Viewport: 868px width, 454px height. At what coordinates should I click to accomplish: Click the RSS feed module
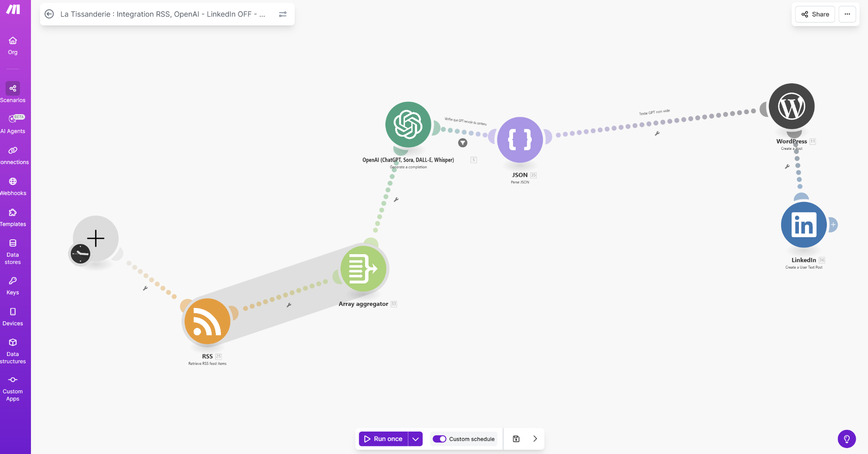coord(207,321)
